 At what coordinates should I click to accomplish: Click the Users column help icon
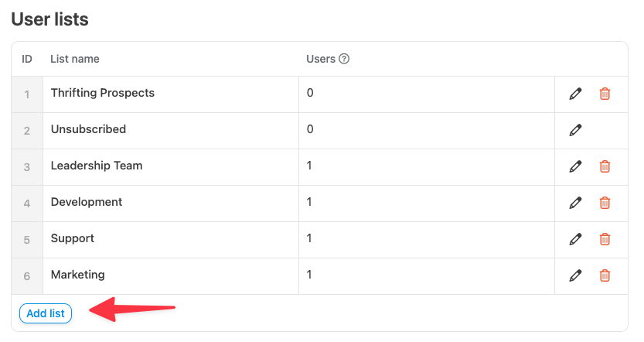point(345,59)
